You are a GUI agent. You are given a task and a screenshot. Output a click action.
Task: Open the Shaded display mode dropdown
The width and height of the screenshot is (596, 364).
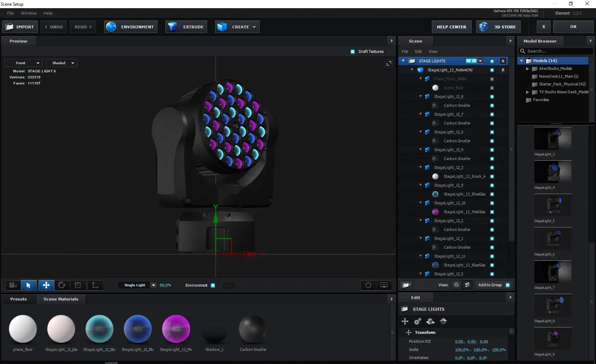pos(62,63)
